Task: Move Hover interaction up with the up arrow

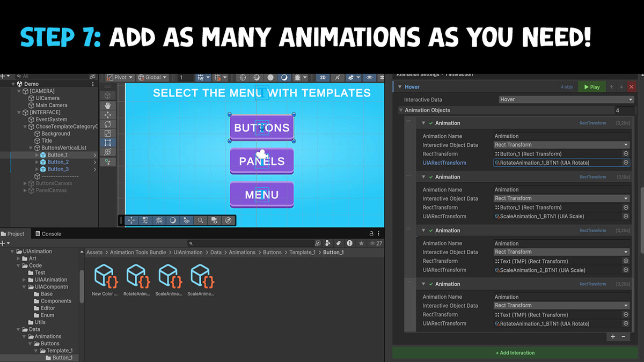Action: tap(611, 87)
